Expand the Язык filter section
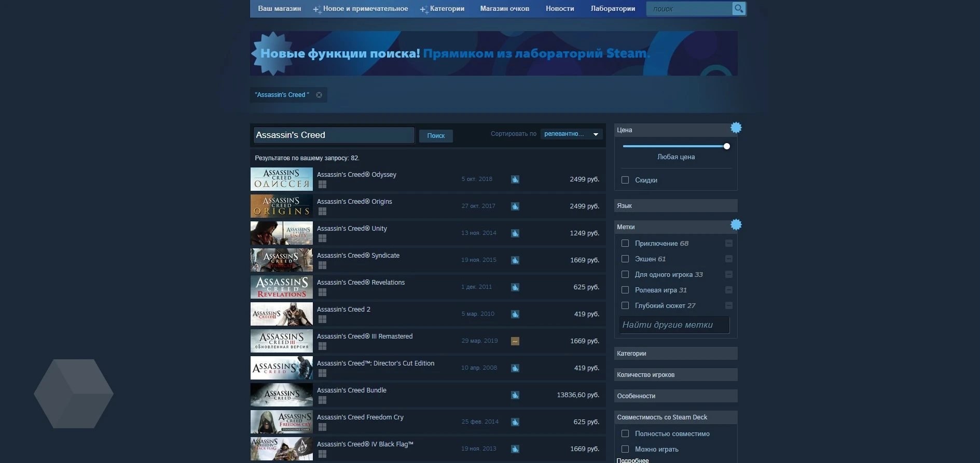This screenshot has width=980, height=463. coord(675,206)
